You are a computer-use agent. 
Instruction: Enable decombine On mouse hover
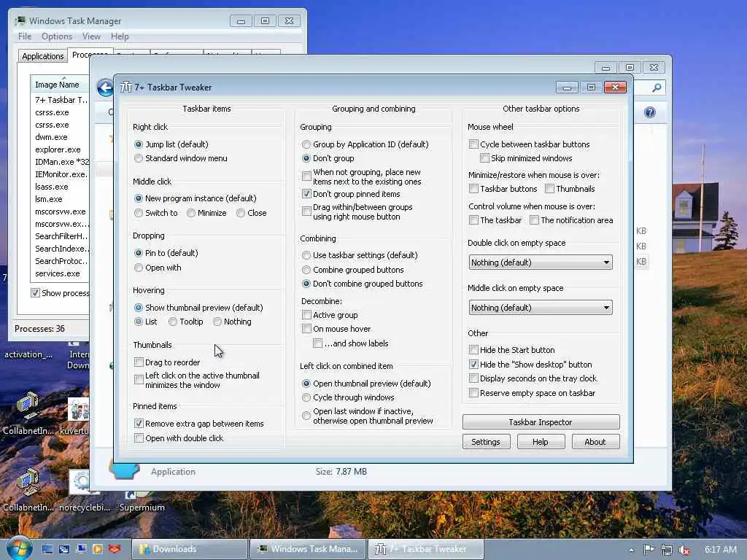307,329
